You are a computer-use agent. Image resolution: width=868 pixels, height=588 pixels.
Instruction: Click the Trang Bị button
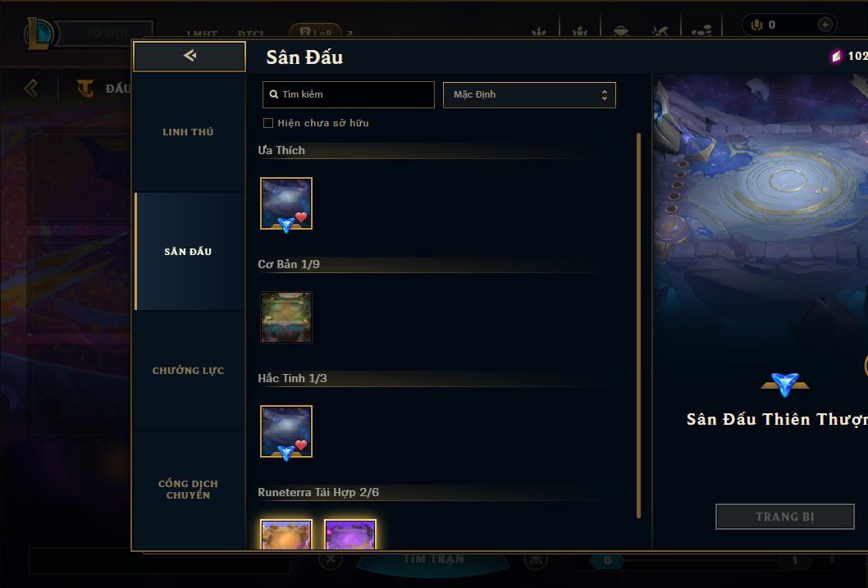pyautogui.click(x=785, y=517)
